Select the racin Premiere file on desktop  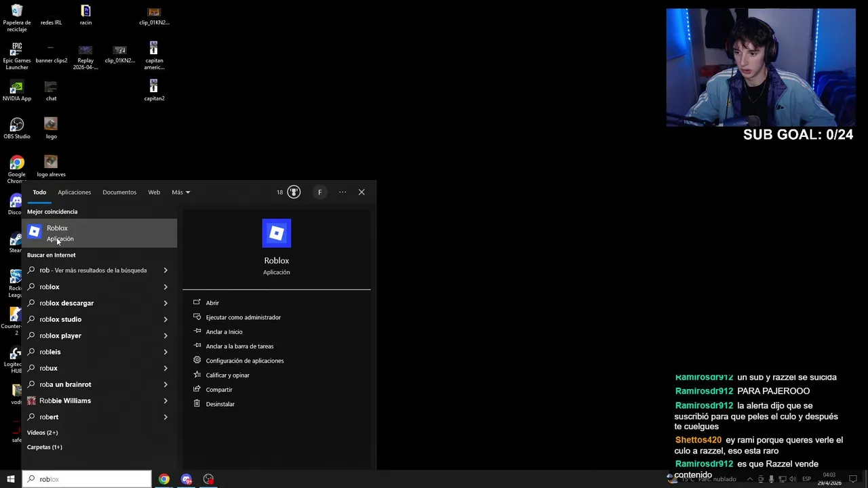85,15
